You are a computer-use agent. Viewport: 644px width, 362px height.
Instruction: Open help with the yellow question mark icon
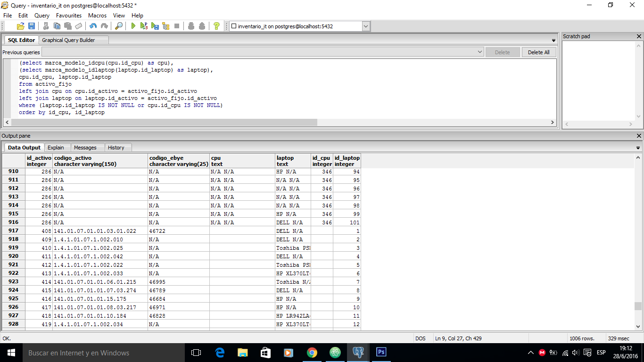[x=216, y=26]
